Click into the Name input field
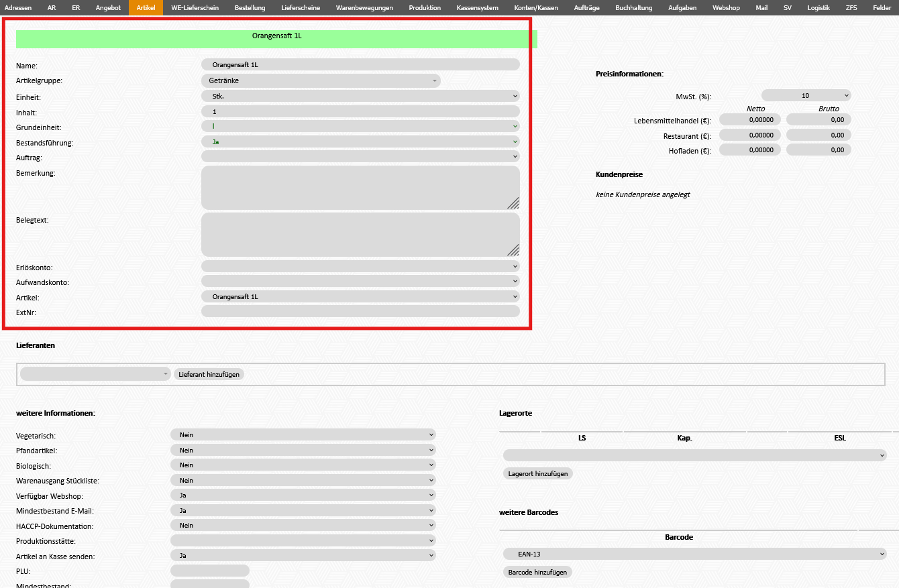The height and width of the screenshot is (588, 899). [360, 64]
